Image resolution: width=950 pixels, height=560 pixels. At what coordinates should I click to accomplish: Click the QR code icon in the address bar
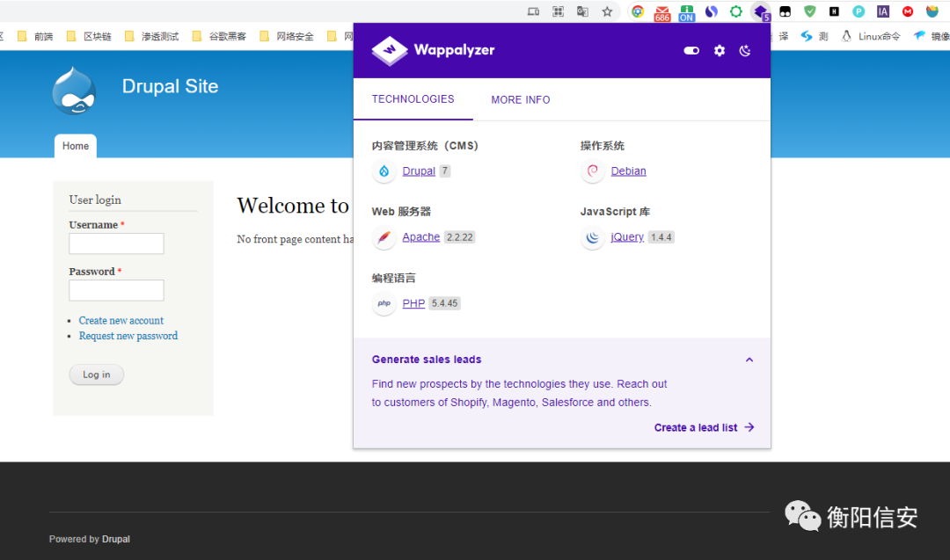click(x=558, y=11)
